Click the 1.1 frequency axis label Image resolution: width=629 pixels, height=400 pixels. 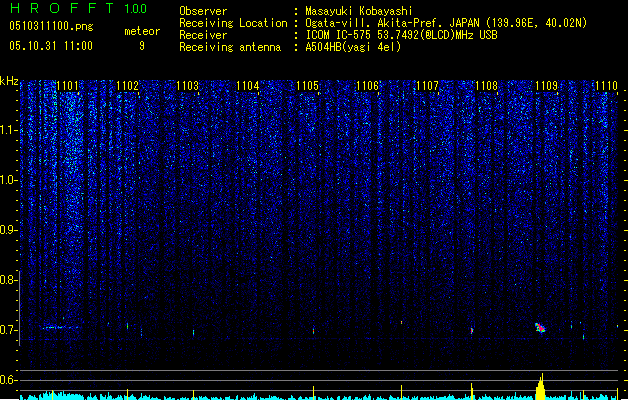pyautogui.click(x=9, y=130)
